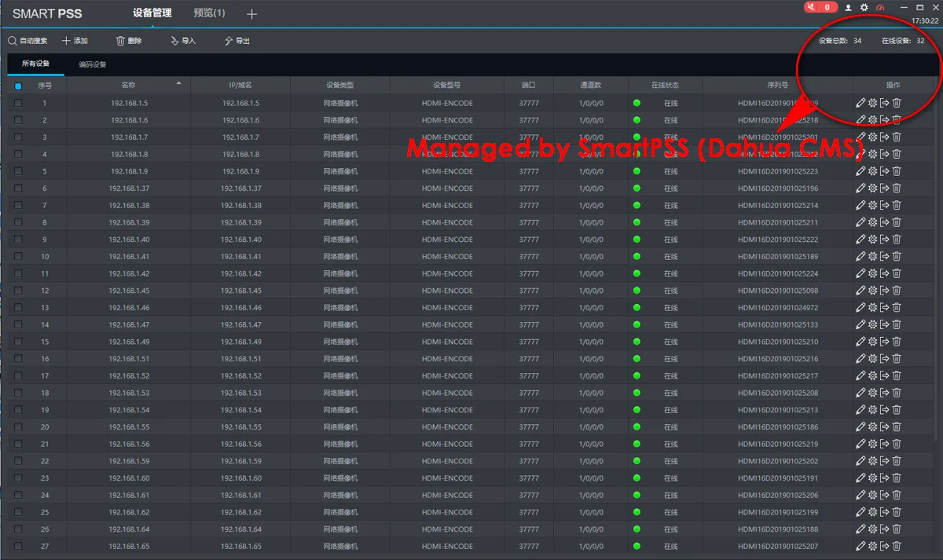Click the 在线 status of row 24
The height and width of the screenshot is (560, 943).
(x=670, y=496)
